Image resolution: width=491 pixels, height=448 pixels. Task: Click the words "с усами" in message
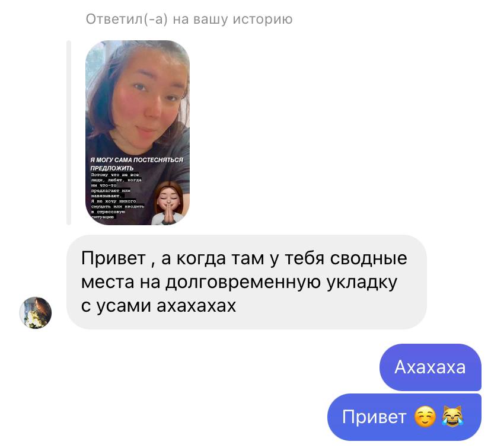click(116, 306)
